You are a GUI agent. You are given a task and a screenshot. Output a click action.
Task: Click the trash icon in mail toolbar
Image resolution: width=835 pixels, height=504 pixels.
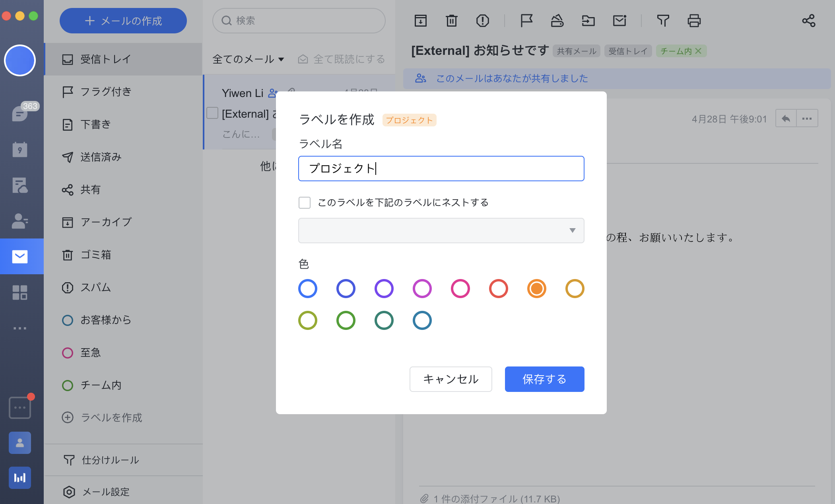click(451, 21)
